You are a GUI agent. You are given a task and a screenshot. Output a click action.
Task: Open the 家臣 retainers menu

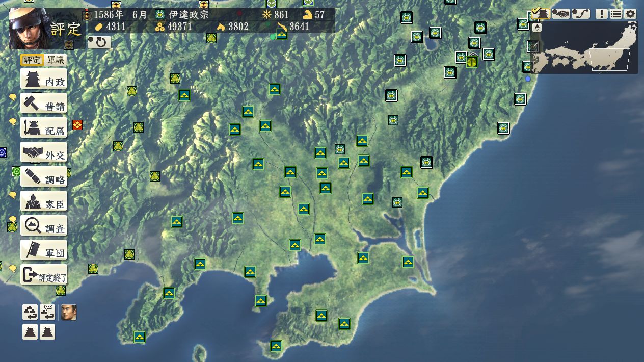44,202
